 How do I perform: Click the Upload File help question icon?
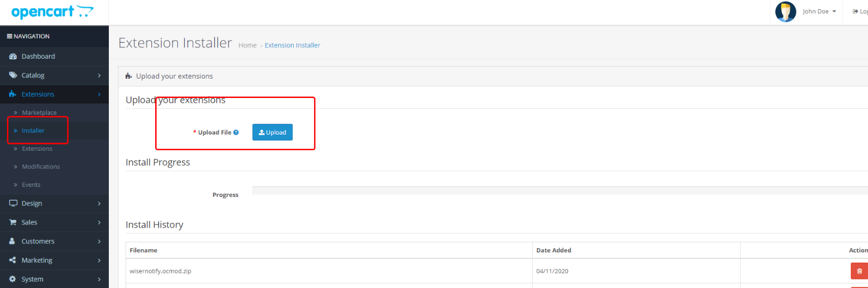click(236, 132)
